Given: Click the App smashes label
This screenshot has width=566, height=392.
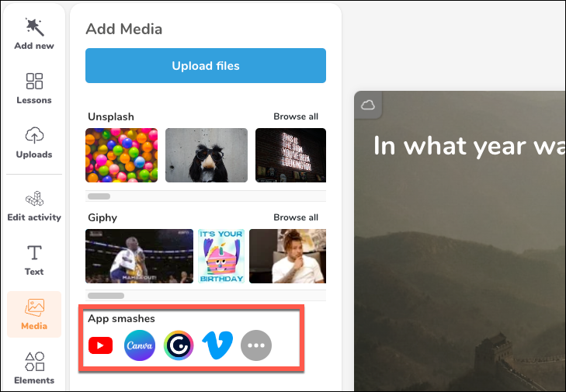Looking at the screenshot, I should point(121,319).
